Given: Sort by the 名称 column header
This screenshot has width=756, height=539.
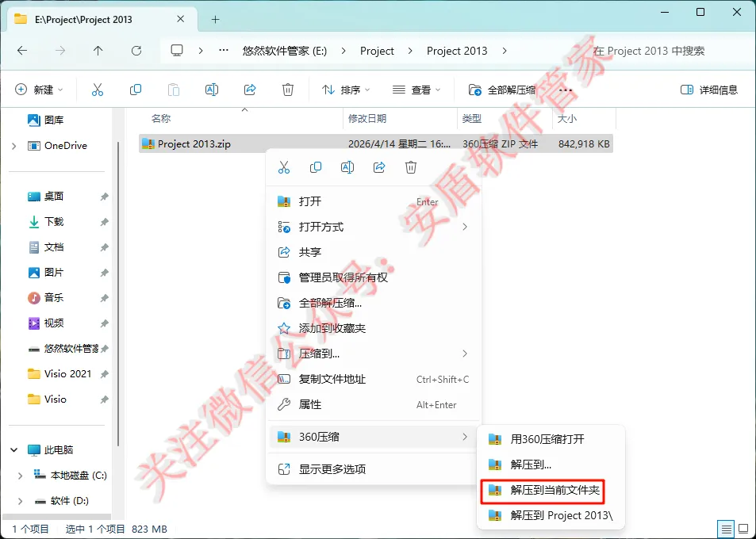Looking at the screenshot, I should [161, 118].
